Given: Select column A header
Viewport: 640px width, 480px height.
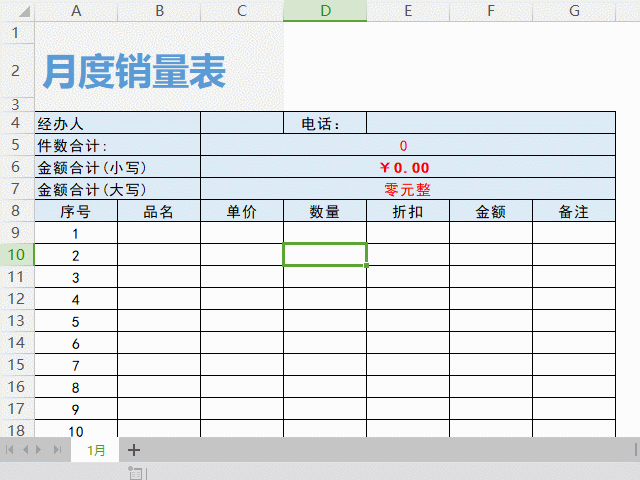Looking at the screenshot, I should [x=76, y=11].
